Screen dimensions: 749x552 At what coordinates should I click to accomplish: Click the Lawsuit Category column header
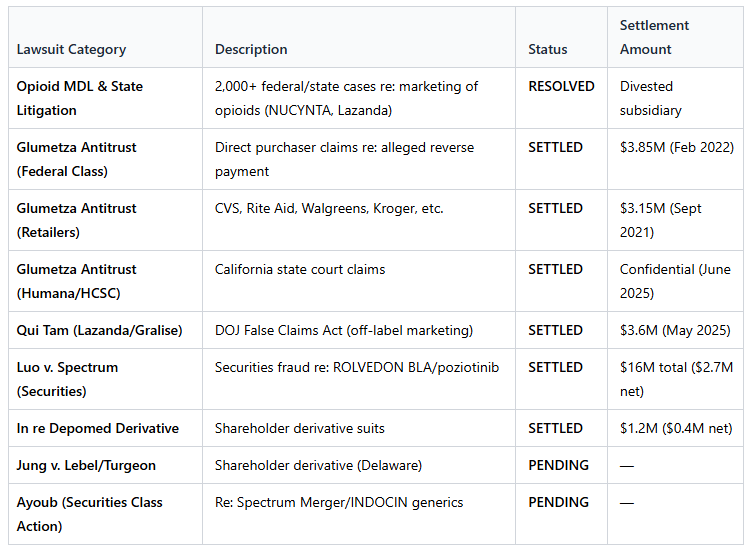(71, 49)
